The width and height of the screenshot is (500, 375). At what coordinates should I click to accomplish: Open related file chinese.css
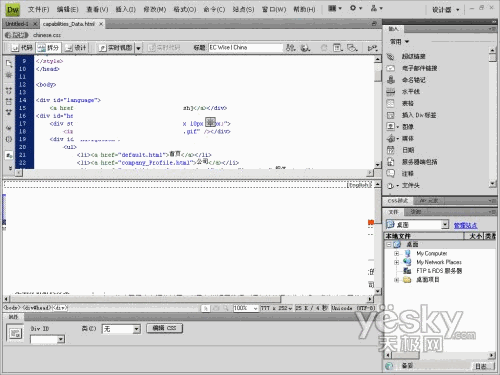[x=47, y=35]
